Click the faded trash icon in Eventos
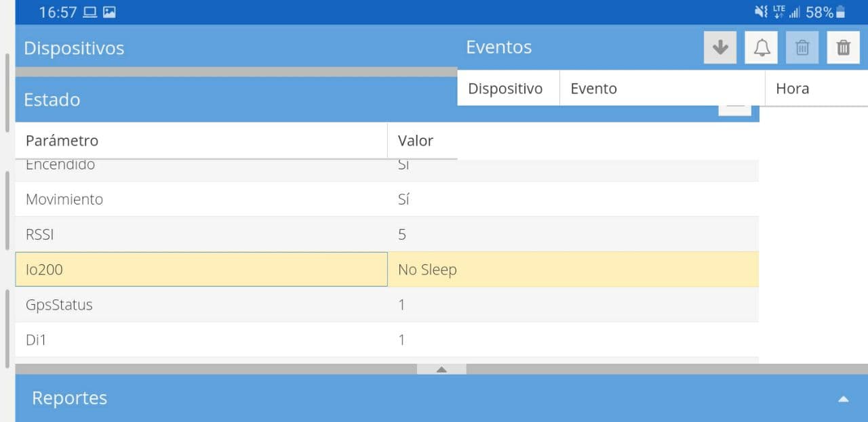The image size is (868, 422). pyautogui.click(x=802, y=47)
